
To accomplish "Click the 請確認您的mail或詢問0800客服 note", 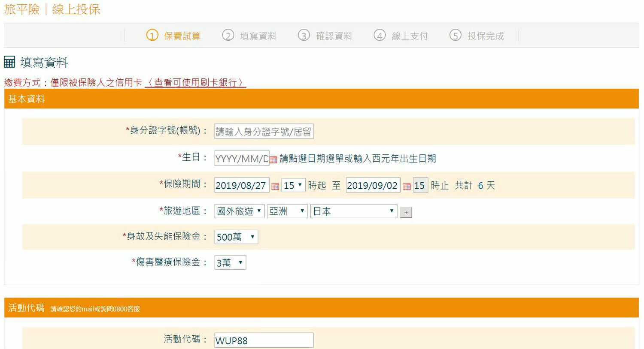I will pos(95,309).
